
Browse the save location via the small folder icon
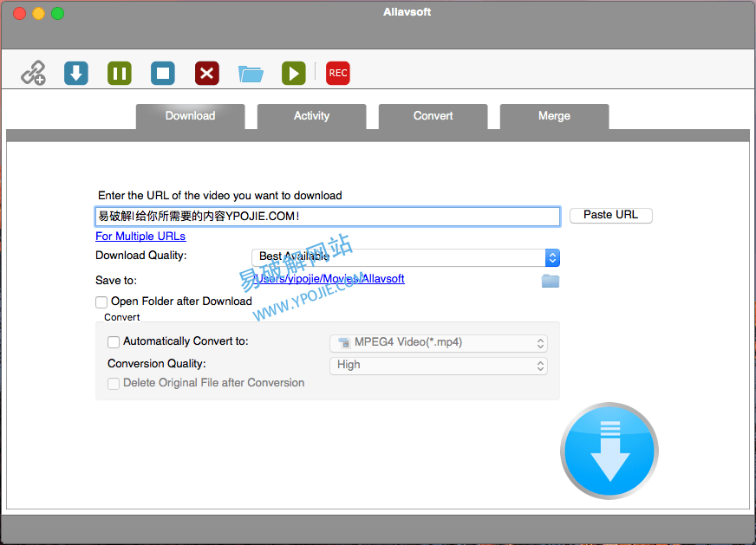point(551,281)
